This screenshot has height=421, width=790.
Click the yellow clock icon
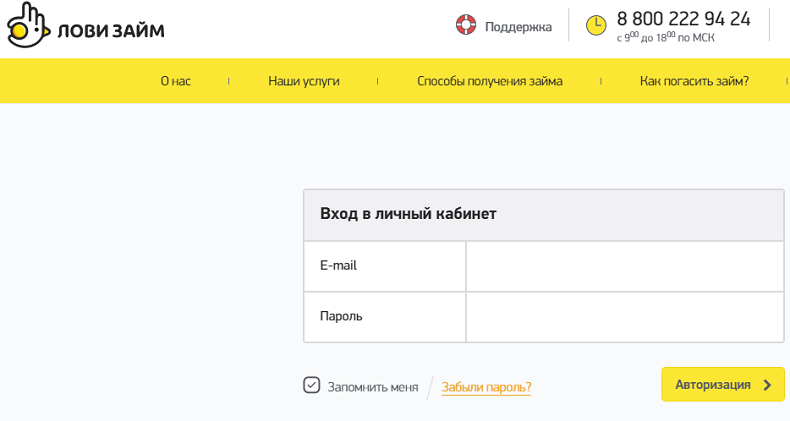click(596, 25)
